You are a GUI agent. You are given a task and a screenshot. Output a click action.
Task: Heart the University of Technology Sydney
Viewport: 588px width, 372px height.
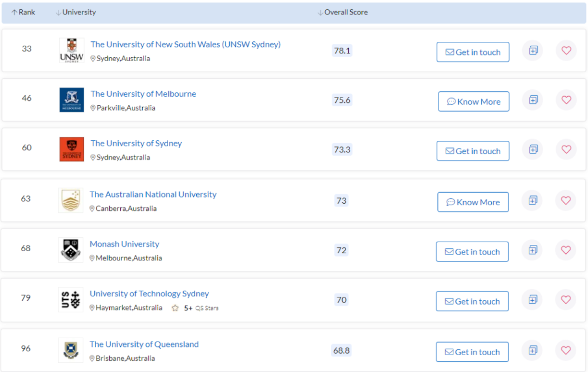point(566,300)
